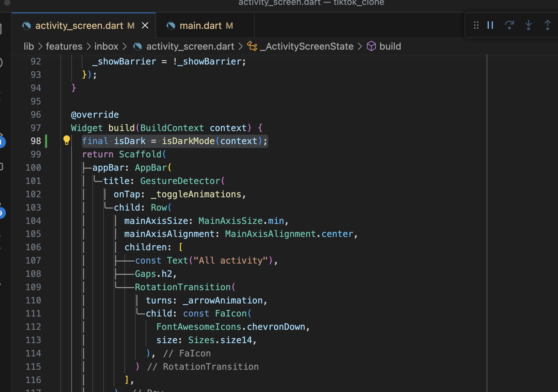
Task: Switch to the main.dart tab
Action: [x=201, y=26]
